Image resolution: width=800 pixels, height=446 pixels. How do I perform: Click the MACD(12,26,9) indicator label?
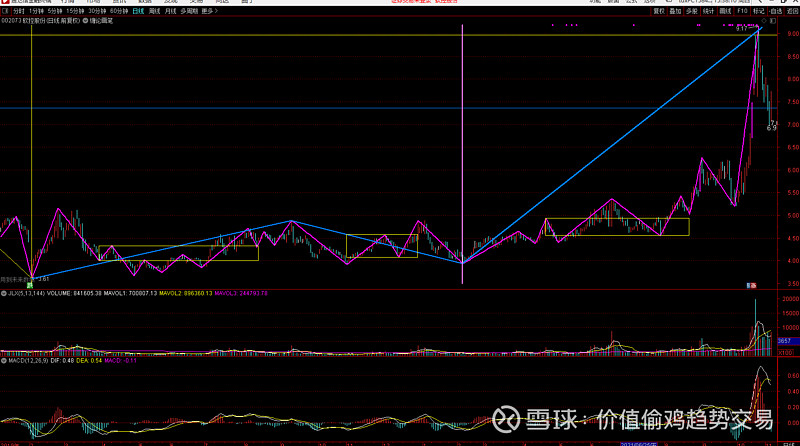click(x=28, y=361)
